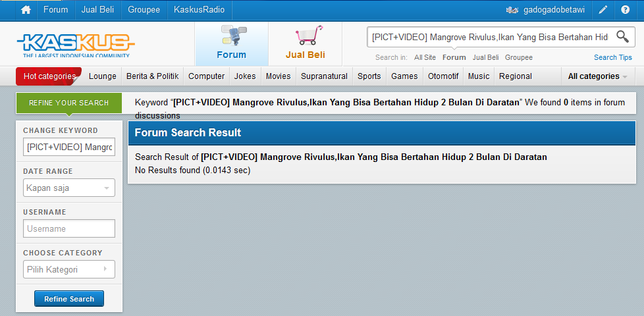Select the large Forum tab with chat icon
Viewport: 644px width, 316px height.
click(x=232, y=44)
